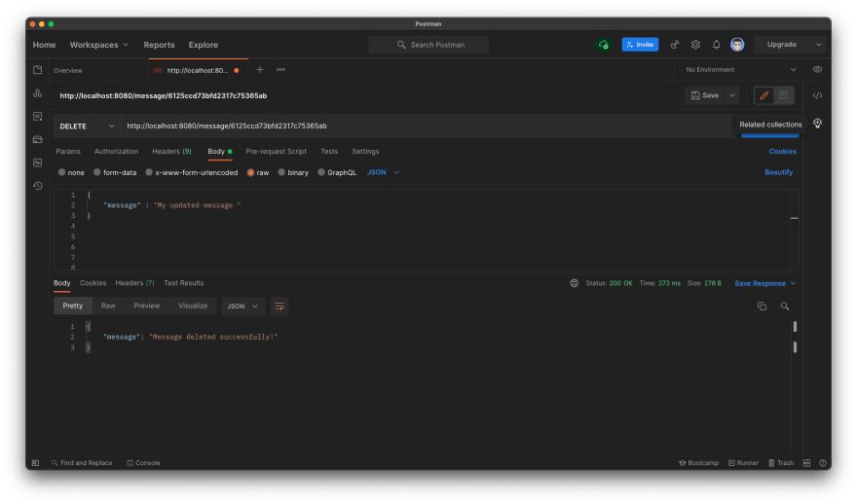Click the Beautify link
Screen dimensions: 857x504
778,172
